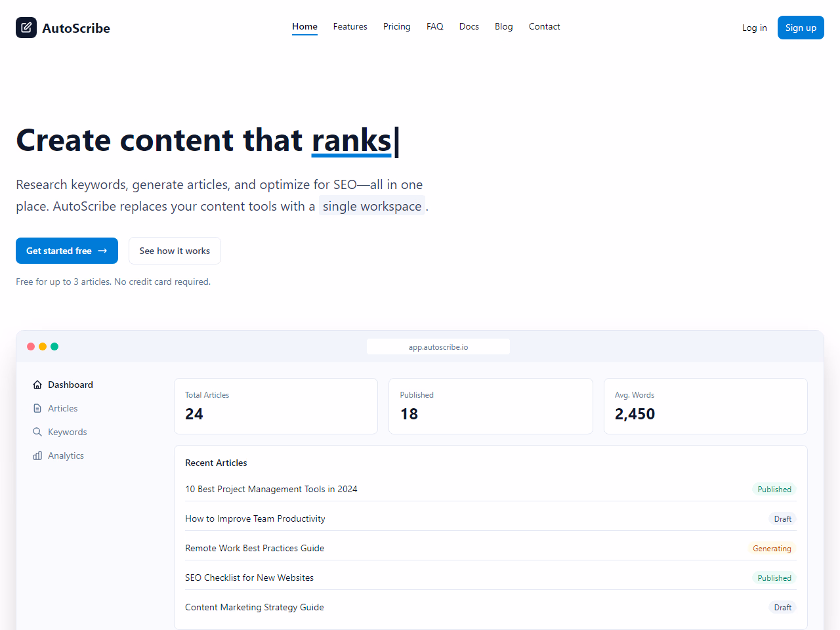Click the See how it works button
This screenshot has height=630, width=840.
tap(175, 251)
